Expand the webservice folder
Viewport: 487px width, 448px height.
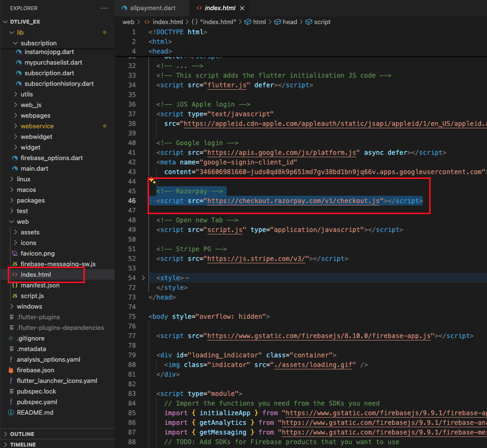click(15, 126)
